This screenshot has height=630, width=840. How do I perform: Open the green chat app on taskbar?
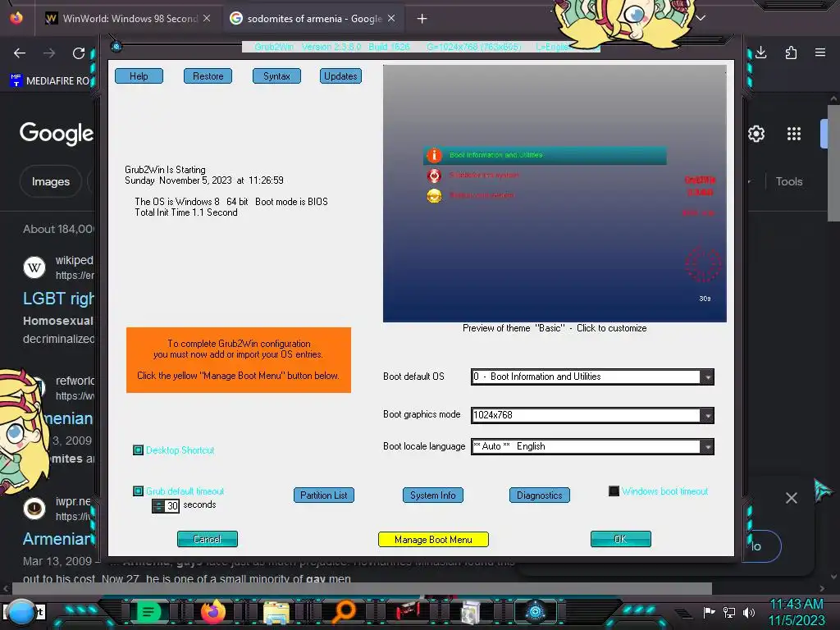click(149, 612)
